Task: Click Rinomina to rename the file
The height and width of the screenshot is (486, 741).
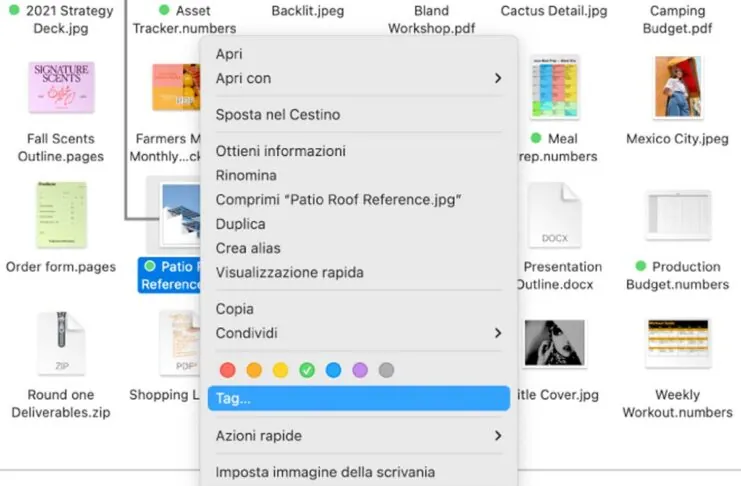Action: click(x=246, y=176)
